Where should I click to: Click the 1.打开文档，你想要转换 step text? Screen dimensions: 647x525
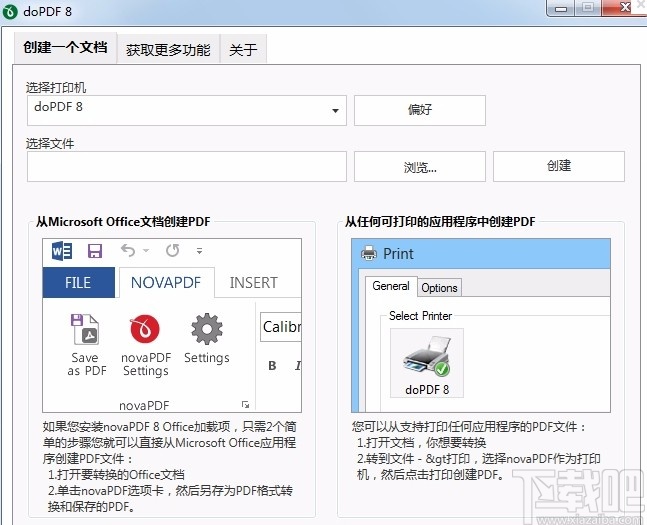point(421,443)
